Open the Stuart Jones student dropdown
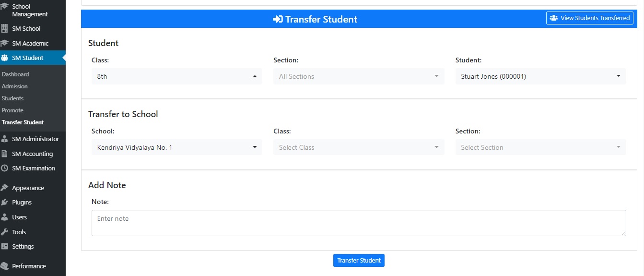Screen dimensions: 644x276 pyautogui.click(x=540, y=76)
